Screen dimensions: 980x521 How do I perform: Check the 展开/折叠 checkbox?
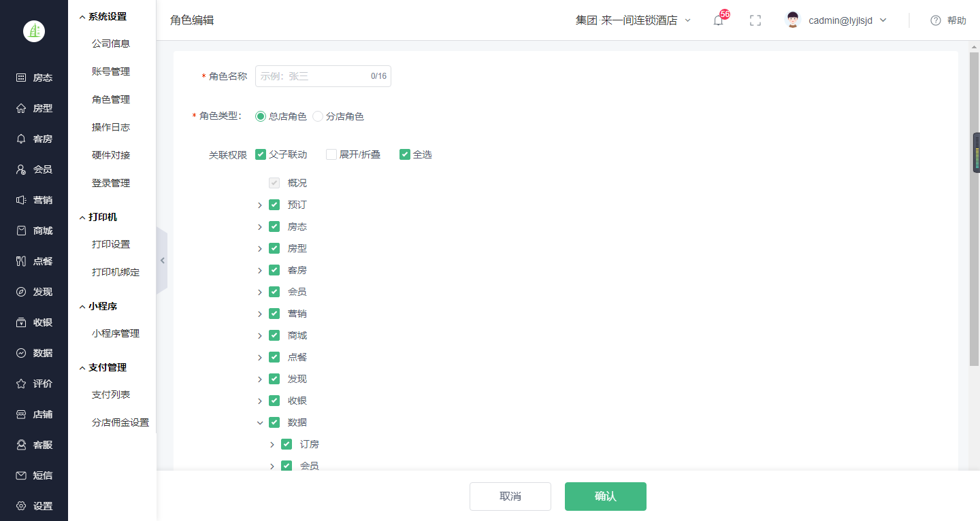(331, 154)
